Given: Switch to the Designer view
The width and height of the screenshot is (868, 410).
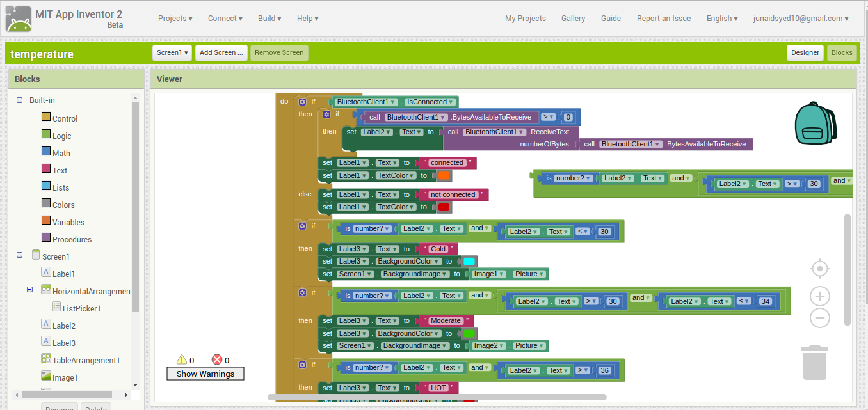Looking at the screenshot, I should click(x=805, y=53).
